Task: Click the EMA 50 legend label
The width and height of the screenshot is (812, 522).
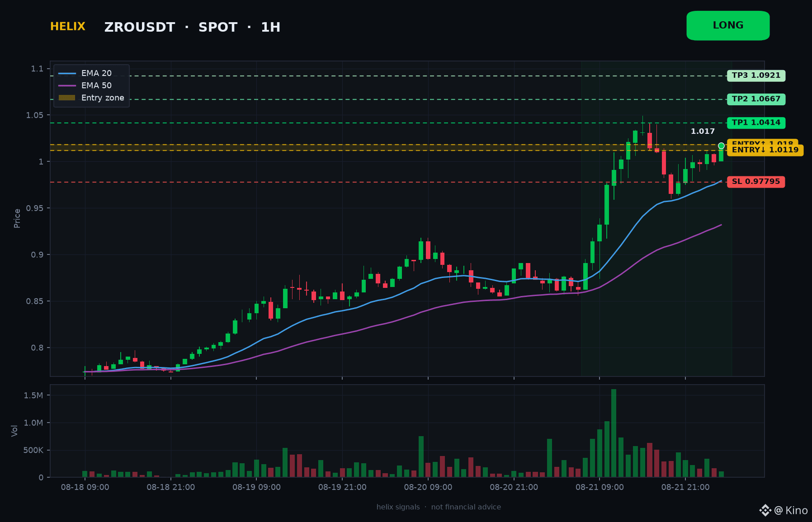Action: 96,85
